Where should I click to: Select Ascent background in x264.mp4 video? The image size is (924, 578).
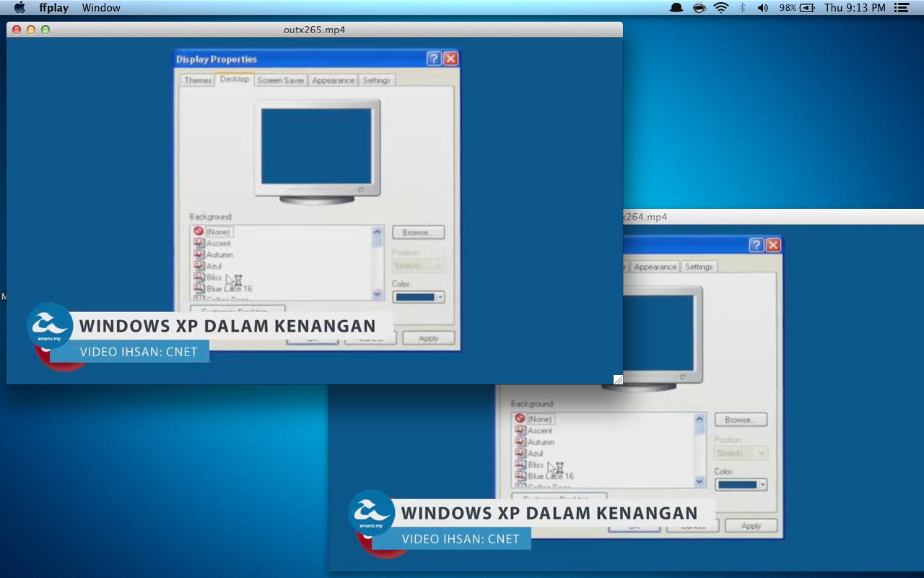(534, 431)
